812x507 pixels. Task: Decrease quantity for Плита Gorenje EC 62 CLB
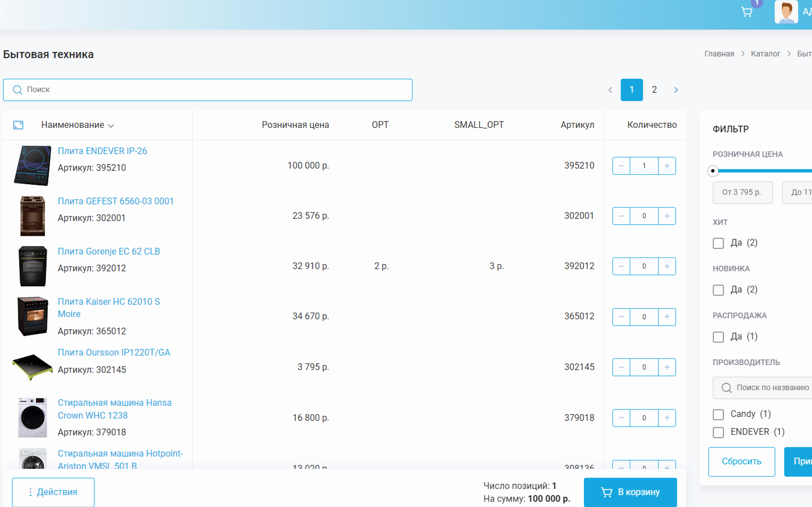pyautogui.click(x=621, y=266)
